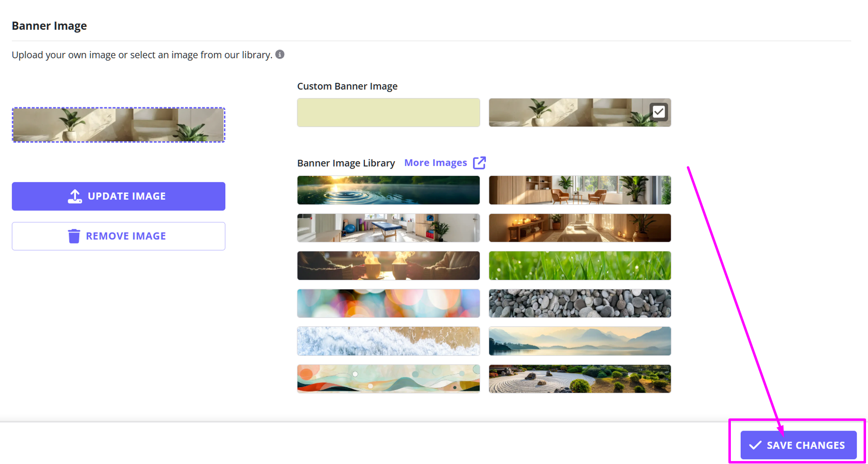Select the abstract wavy art banner

[388, 379]
